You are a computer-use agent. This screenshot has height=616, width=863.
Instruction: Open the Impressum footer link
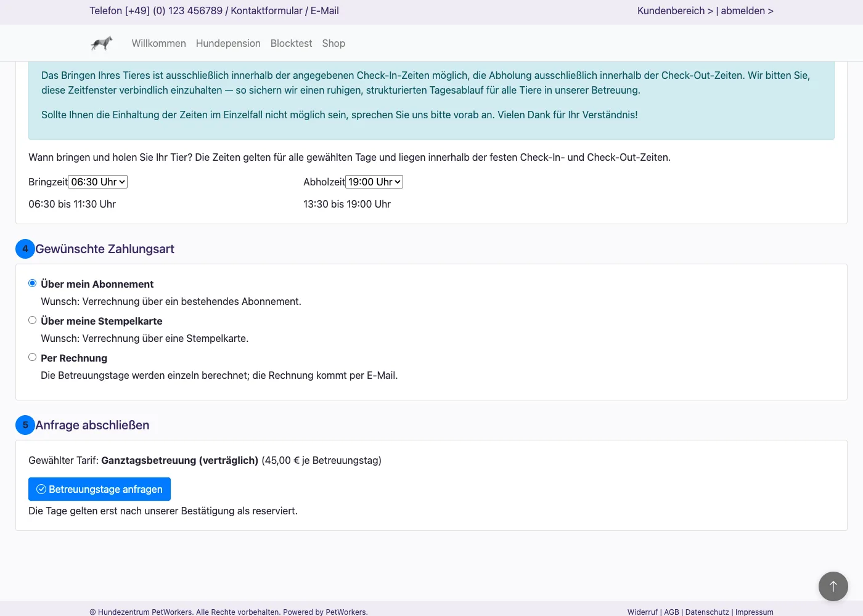755,612
